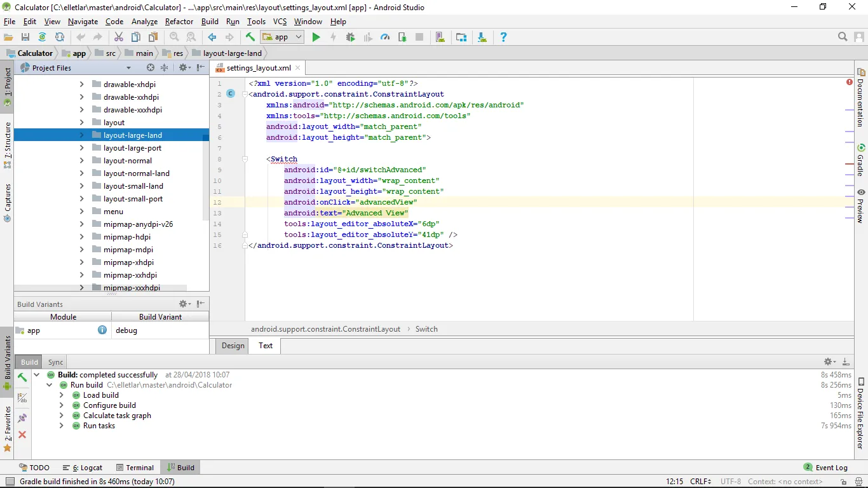
Task: Switch to the Sync tab
Action: 55,362
